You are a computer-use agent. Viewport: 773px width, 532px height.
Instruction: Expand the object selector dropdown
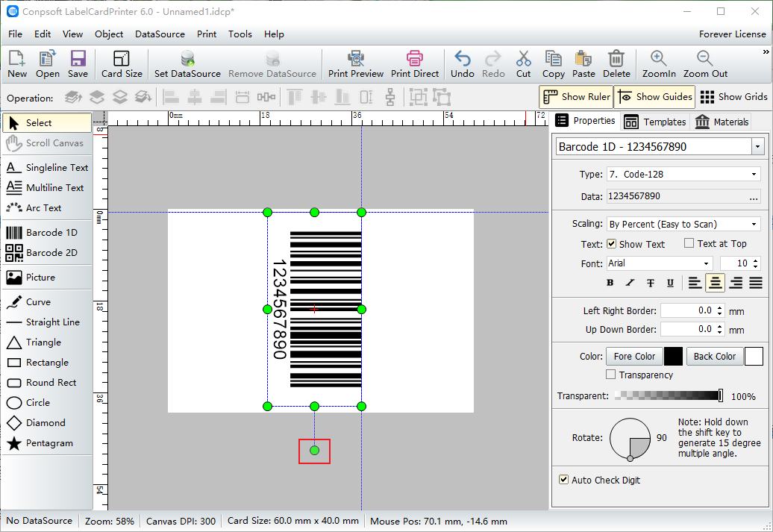[x=758, y=146]
